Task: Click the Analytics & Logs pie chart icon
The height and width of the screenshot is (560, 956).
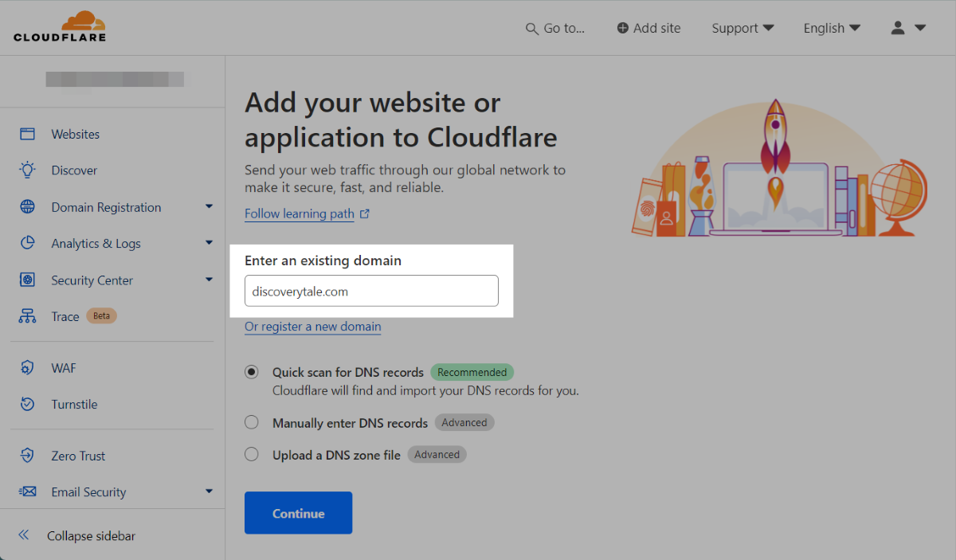Action: pyautogui.click(x=28, y=243)
